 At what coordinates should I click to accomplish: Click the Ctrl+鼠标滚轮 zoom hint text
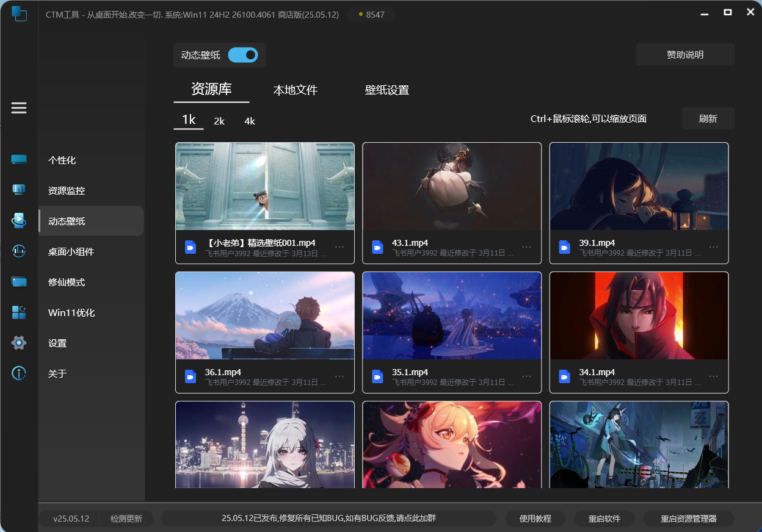589,119
